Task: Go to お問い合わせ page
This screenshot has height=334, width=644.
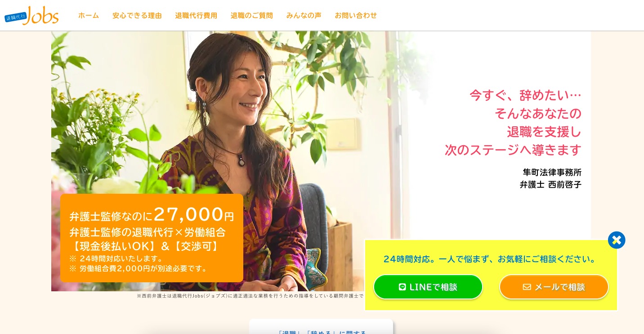Action: click(356, 15)
